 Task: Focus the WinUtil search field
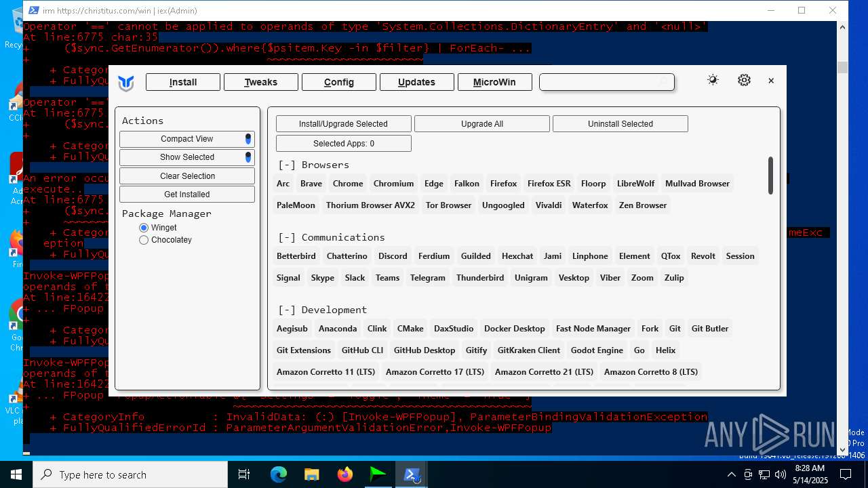coord(606,82)
